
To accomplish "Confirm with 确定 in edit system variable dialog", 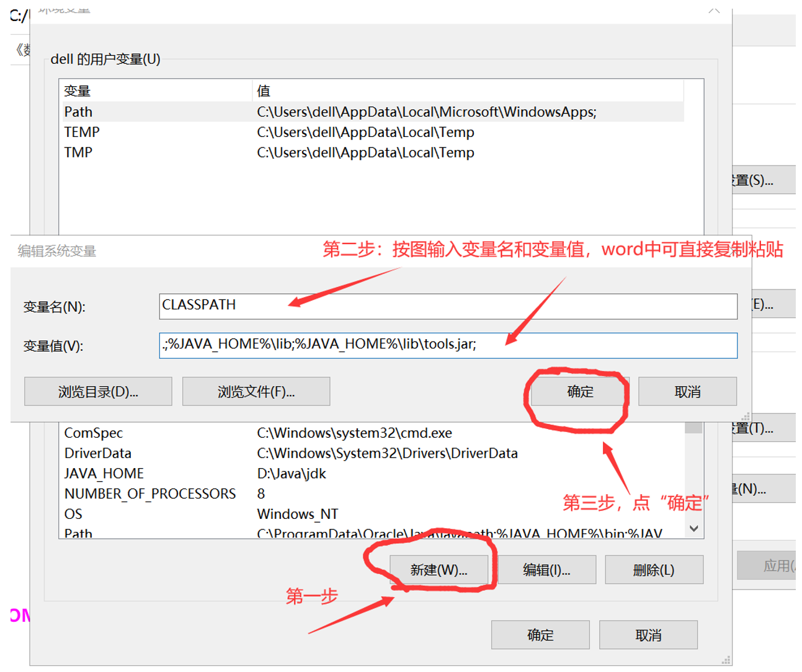I will click(580, 391).
